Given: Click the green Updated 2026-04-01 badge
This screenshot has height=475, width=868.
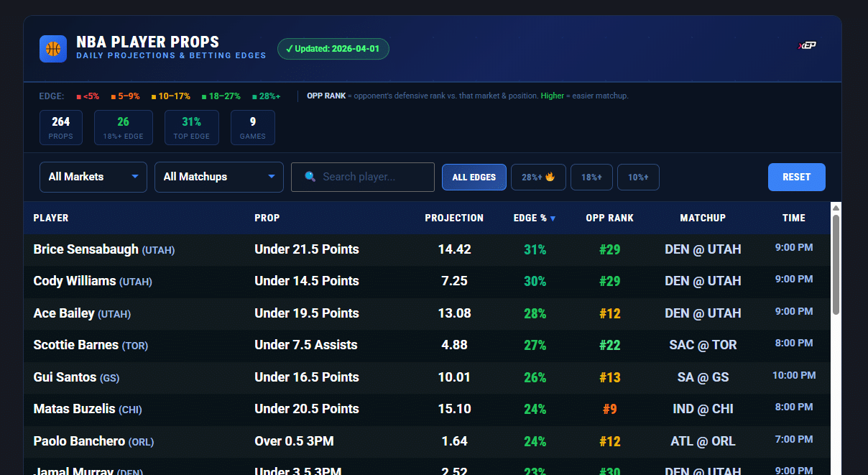Looking at the screenshot, I should [x=333, y=49].
